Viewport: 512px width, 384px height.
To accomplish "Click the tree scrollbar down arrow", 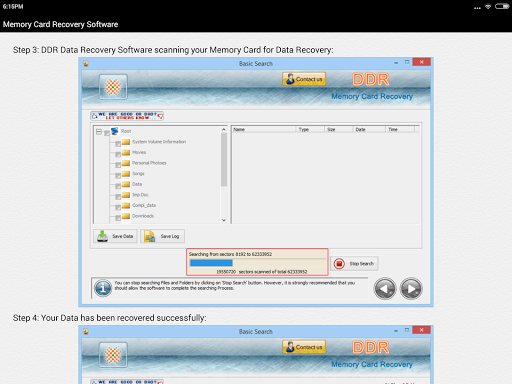I will pos(224,220).
